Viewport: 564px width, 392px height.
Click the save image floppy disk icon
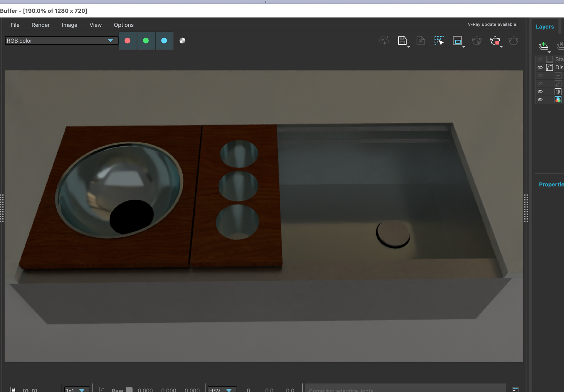pyautogui.click(x=402, y=41)
